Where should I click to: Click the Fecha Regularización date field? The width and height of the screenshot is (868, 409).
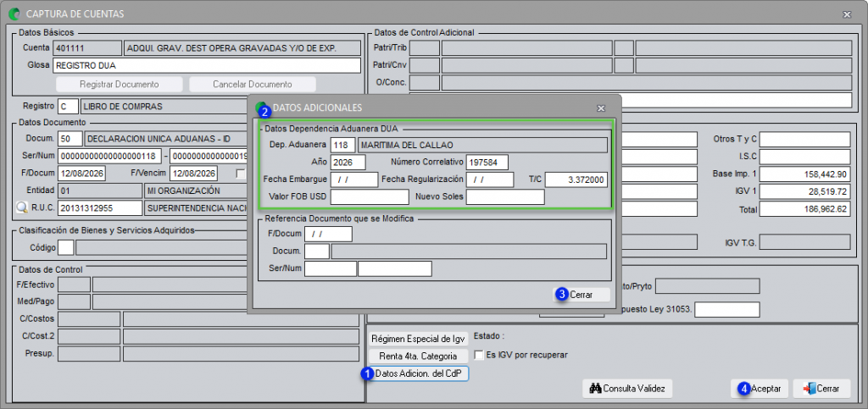490,180
